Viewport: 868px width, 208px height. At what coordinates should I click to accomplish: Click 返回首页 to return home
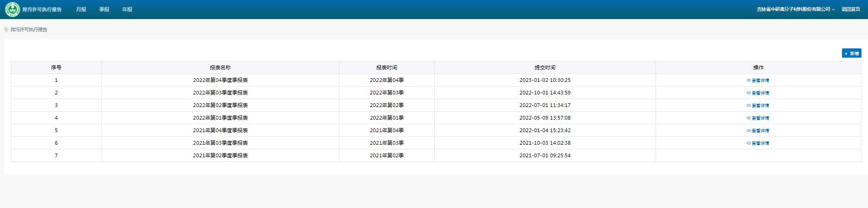point(850,9)
